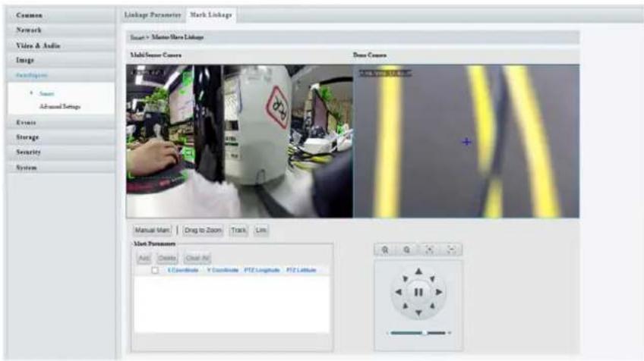Select the Smart submenu item
The image size is (644, 361).
46,93
